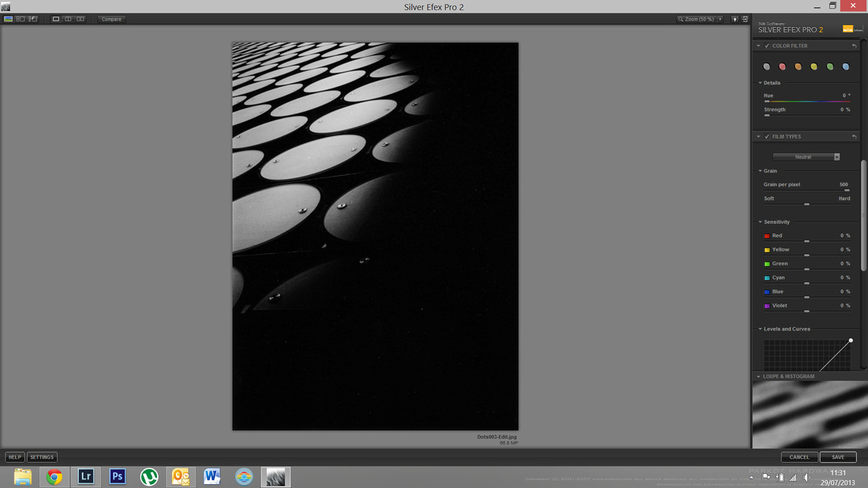Reset the Color Filter section
The image size is (868, 488).
point(854,46)
